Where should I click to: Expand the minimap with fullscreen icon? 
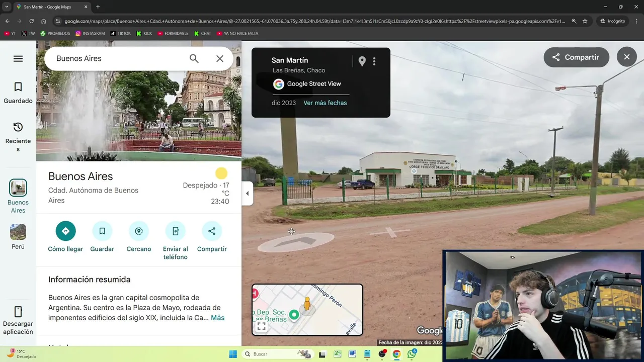[x=261, y=326]
